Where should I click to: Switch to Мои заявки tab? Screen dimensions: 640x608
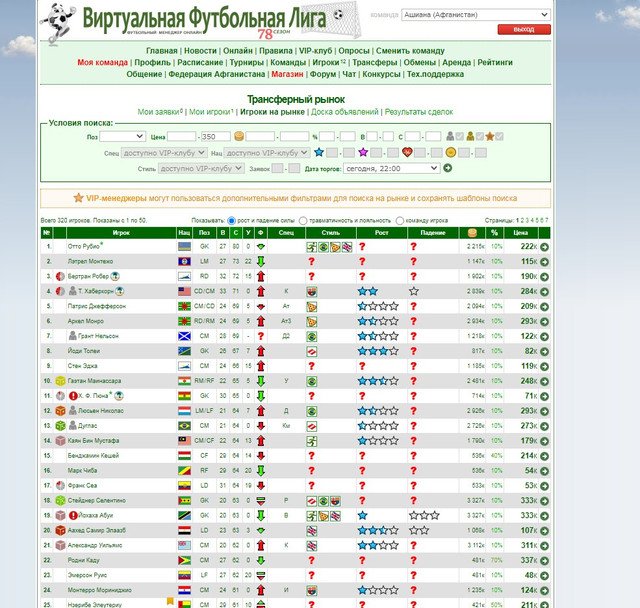point(160,112)
